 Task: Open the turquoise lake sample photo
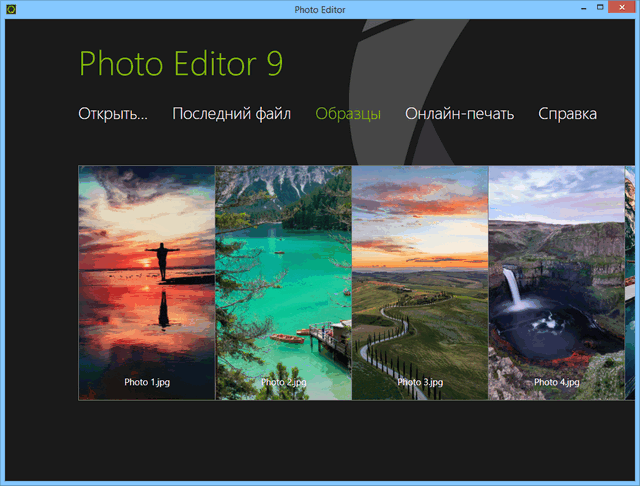pos(284,270)
